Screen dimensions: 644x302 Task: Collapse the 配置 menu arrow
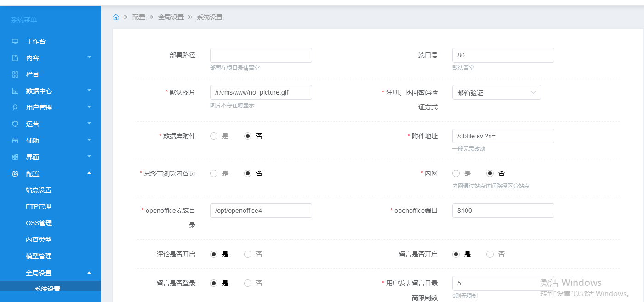(89, 173)
